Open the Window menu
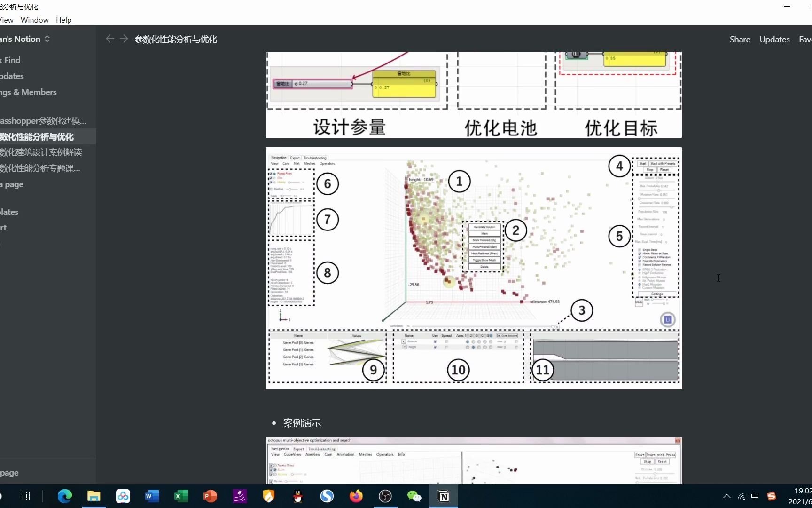 tap(34, 20)
